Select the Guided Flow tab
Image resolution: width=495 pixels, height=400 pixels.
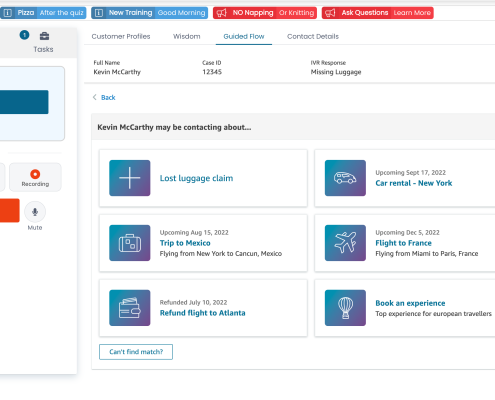pyautogui.click(x=244, y=36)
